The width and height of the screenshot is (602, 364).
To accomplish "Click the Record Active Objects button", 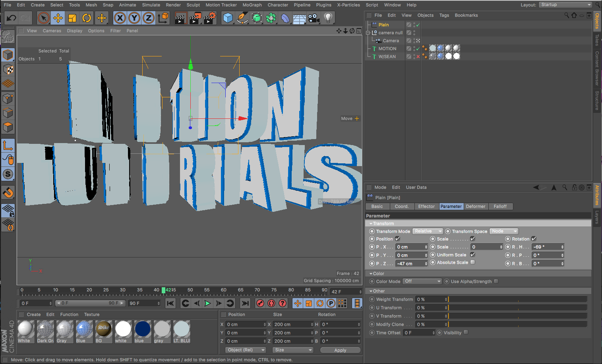I will [260, 303].
